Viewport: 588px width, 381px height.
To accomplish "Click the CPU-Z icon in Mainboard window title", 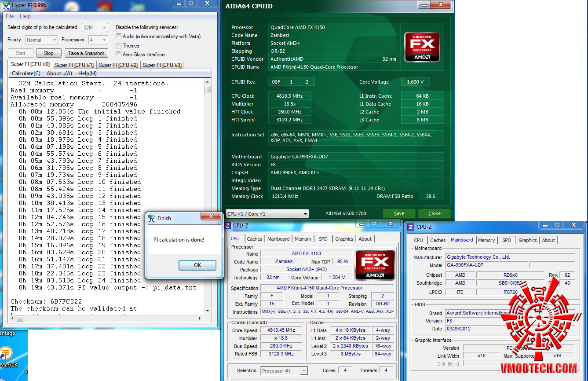I will tap(411, 227).
